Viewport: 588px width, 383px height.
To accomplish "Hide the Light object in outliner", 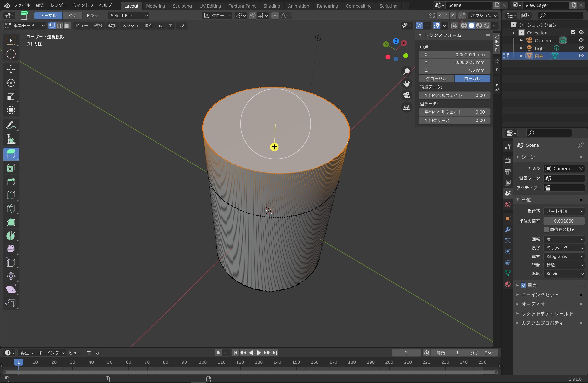I will (x=581, y=48).
